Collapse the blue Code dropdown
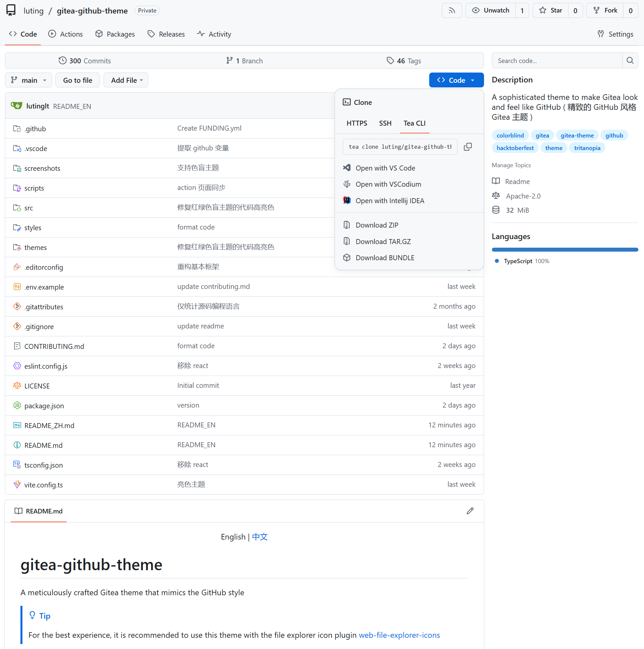Screen dimensions: 644x649 (456, 80)
